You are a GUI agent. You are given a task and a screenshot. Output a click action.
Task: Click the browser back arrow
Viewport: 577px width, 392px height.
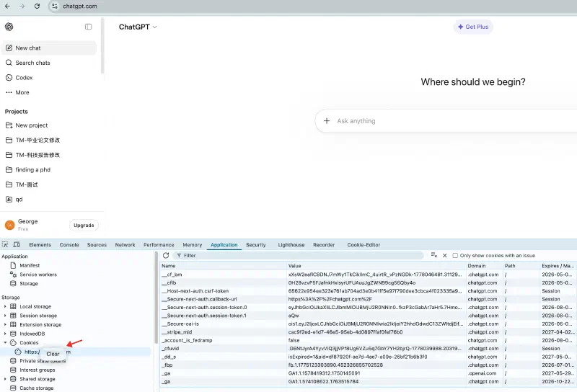pyautogui.click(x=7, y=6)
